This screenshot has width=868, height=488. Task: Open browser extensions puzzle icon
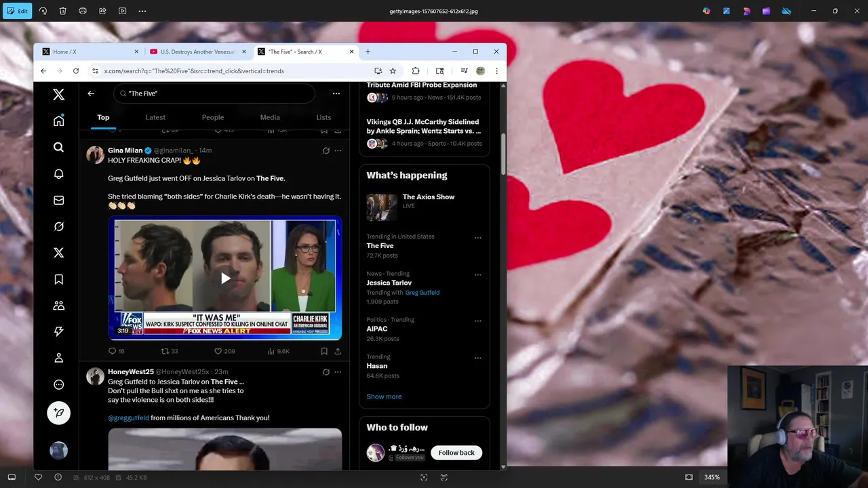click(x=416, y=70)
